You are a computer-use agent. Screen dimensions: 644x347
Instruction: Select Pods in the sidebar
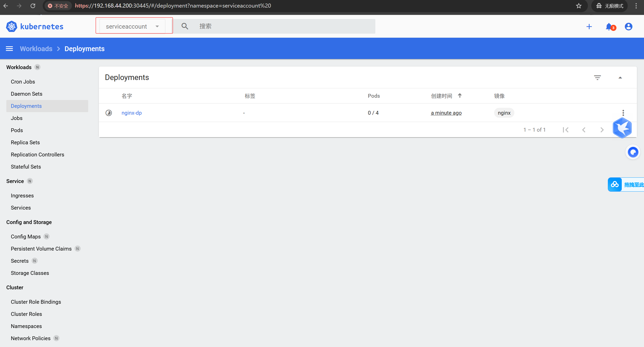tap(17, 130)
